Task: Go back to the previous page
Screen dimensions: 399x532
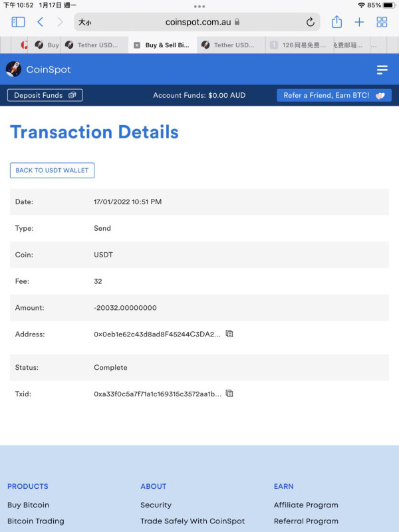Action: (x=40, y=22)
